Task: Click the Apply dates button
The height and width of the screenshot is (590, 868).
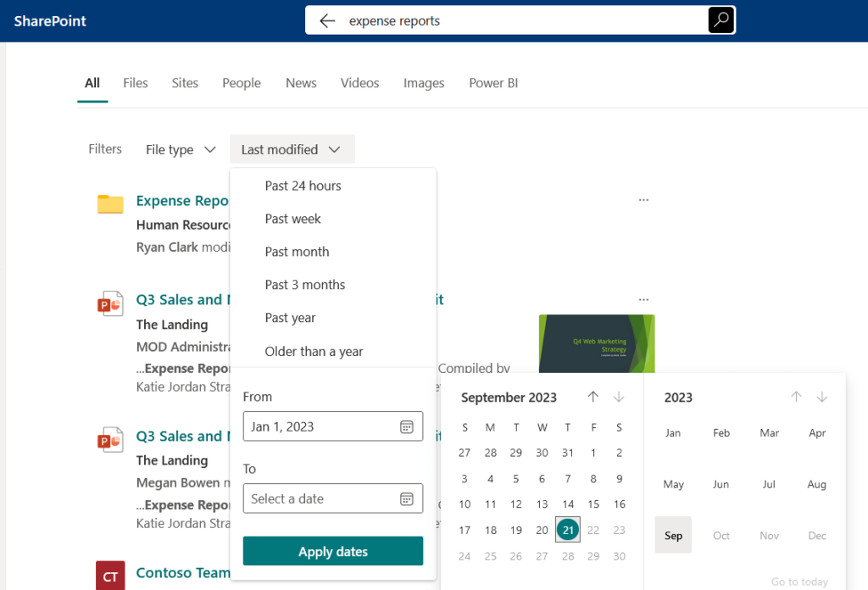Action: [x=332, y=551]
